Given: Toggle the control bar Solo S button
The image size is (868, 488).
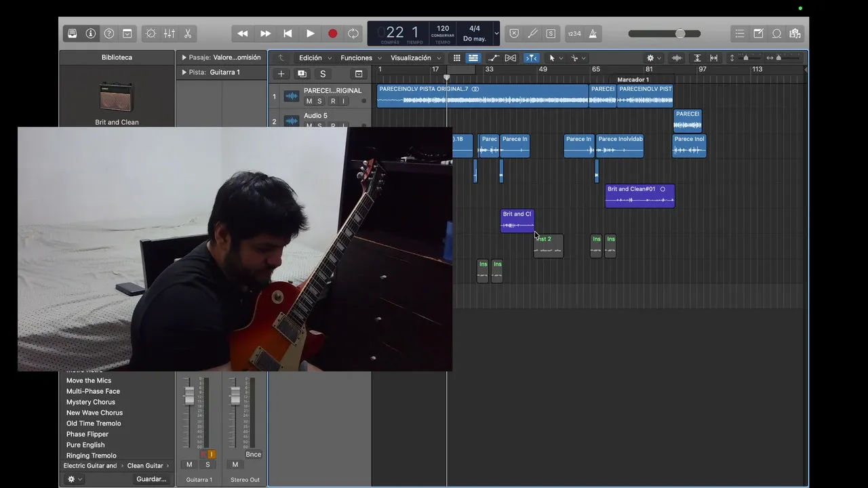Looking at the screenshot, I should [x=551, y=33].
